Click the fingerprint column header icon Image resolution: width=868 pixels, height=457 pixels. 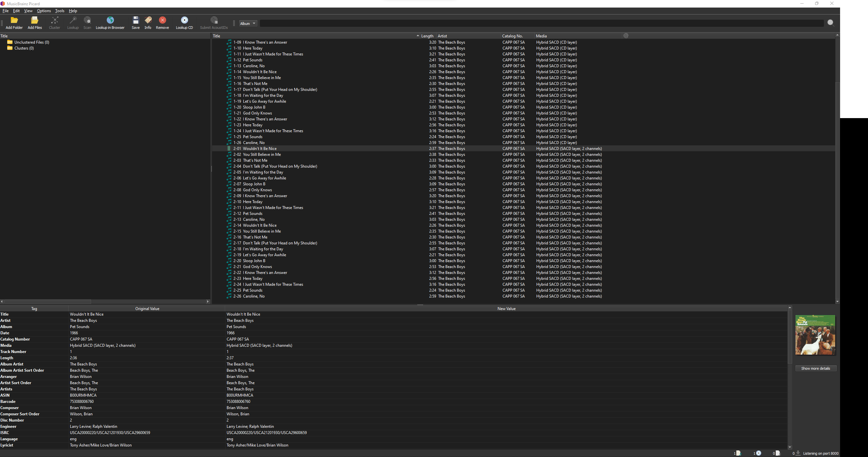626,36
